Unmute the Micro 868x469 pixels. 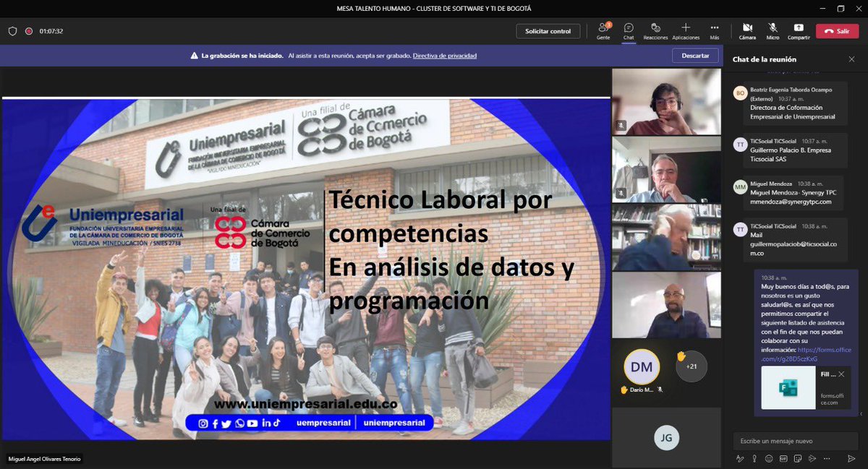point(773,30)
